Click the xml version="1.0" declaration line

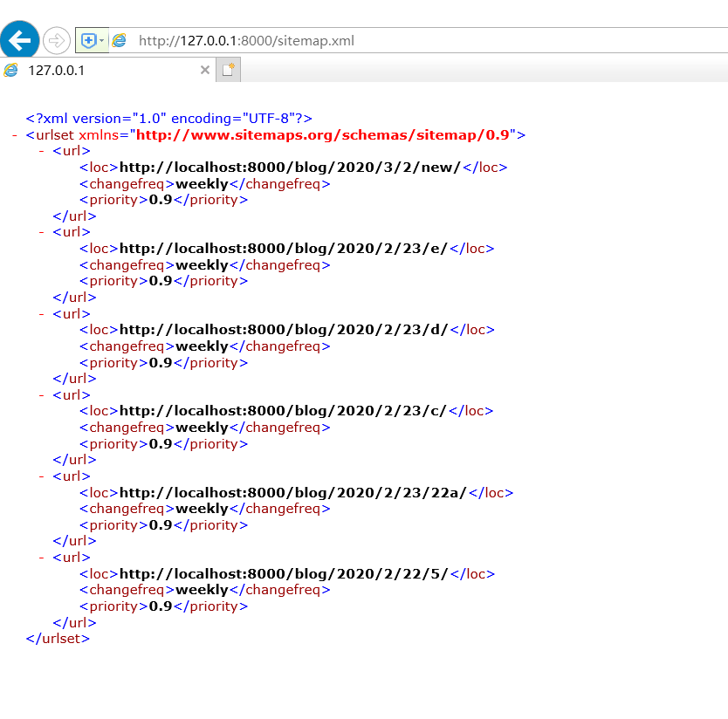169,119
